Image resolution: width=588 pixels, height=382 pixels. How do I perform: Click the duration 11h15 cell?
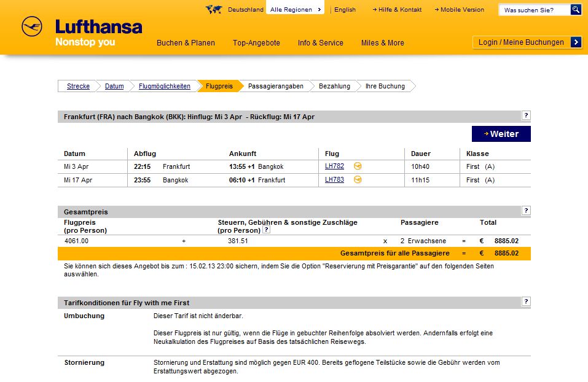pyautogui.click(x=420, y=180)
